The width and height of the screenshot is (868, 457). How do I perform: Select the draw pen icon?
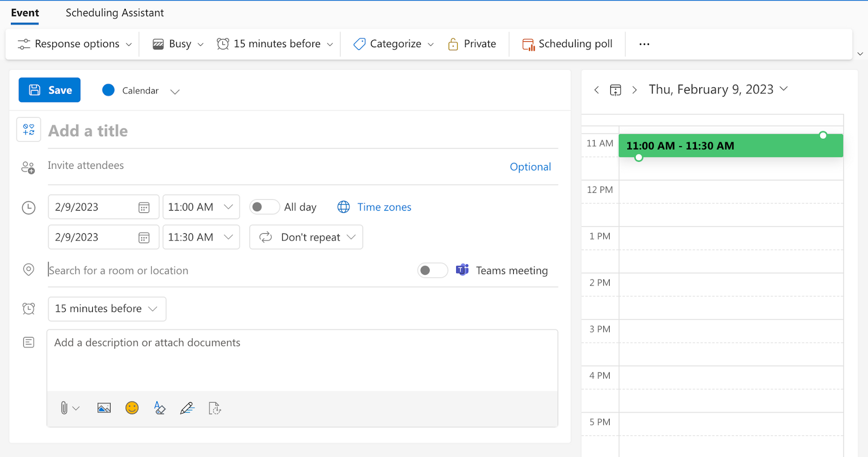pyautogui.click(x=187, y=408)
